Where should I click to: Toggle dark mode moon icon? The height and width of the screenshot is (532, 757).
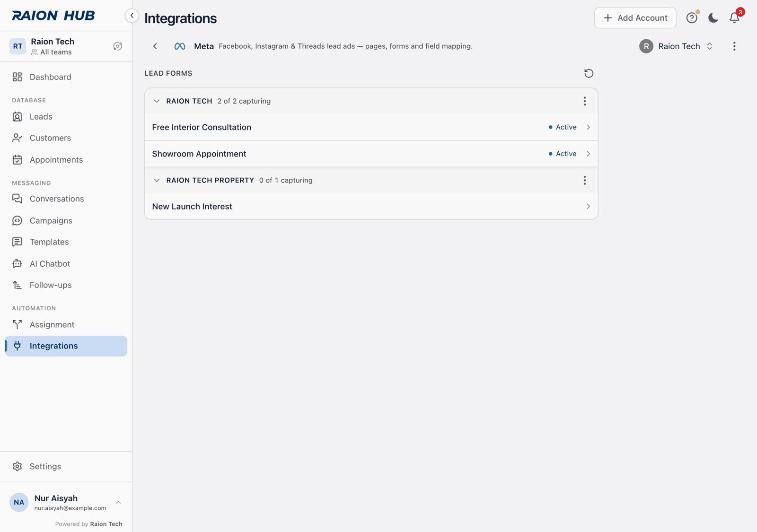tap(713, 18)
